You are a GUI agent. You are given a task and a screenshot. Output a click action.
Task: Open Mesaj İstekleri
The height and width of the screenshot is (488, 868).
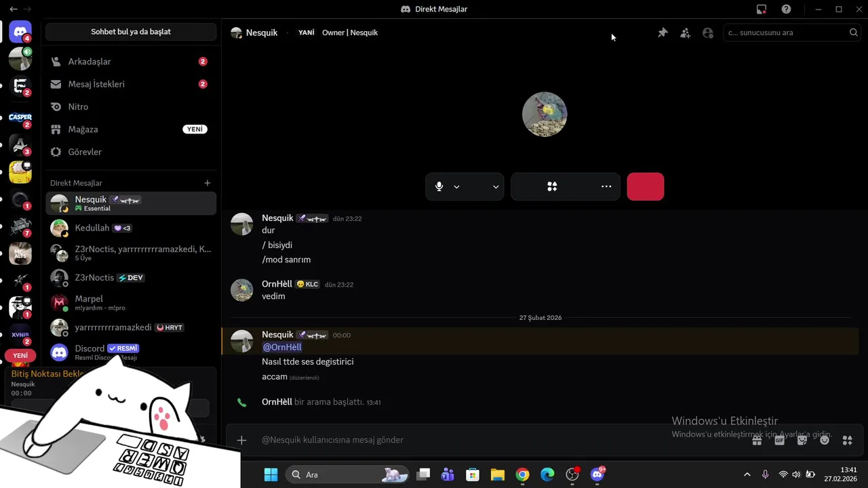[x=131, y=84]
